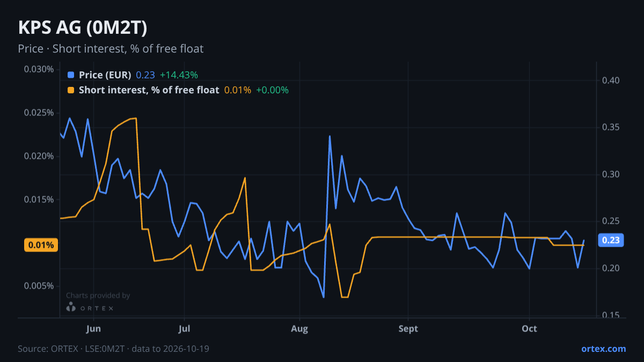Click the Jun x-axis label

coord(93,328)
